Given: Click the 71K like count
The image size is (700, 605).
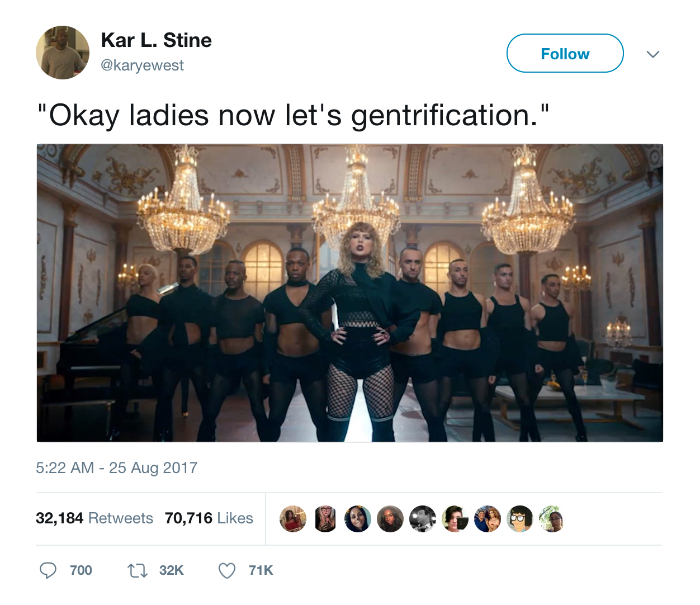Looking at the screenshot, I should coord(261,570).
